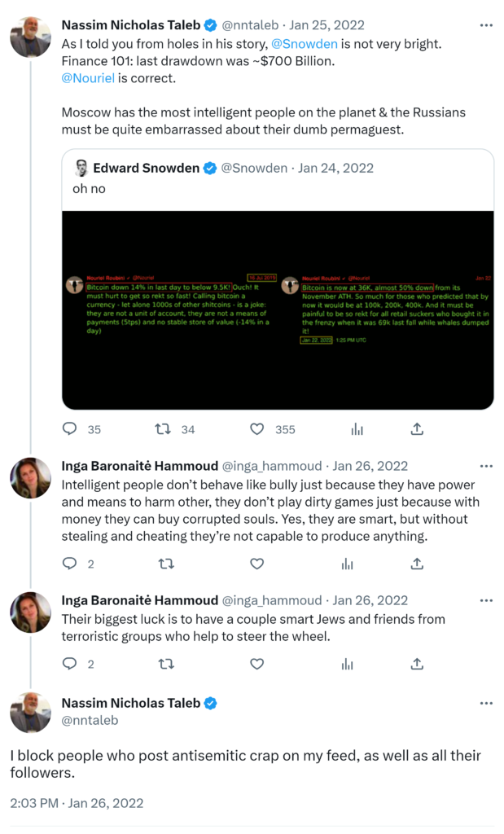The image size is (504, 834).
Task: Enlarge the Roubini bitcoin screenshot image
Action: (x=278, y=309)
